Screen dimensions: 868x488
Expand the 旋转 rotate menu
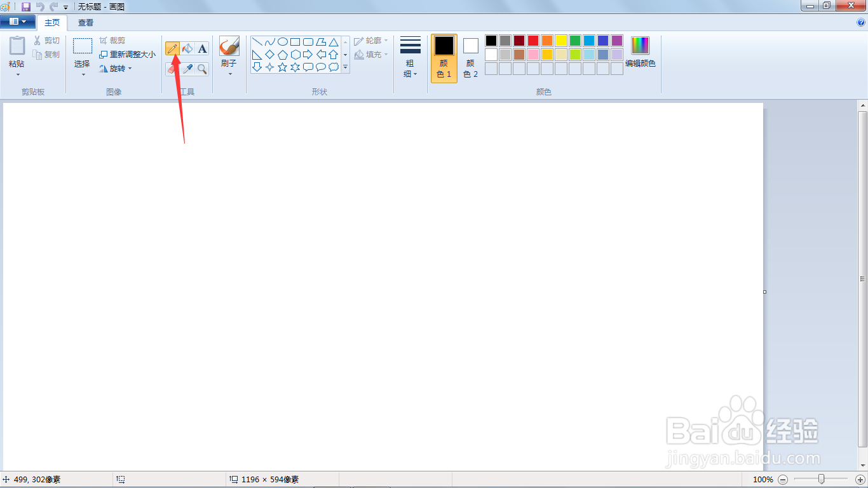[x=116, y=68]
